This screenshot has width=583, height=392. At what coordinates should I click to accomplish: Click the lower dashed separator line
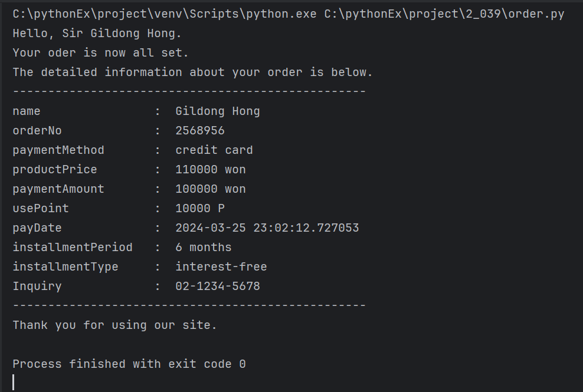click(x=189, y=305)
